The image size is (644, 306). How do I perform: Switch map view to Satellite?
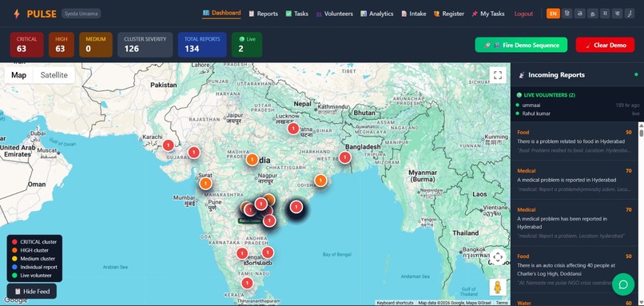(x=54, y=75)
